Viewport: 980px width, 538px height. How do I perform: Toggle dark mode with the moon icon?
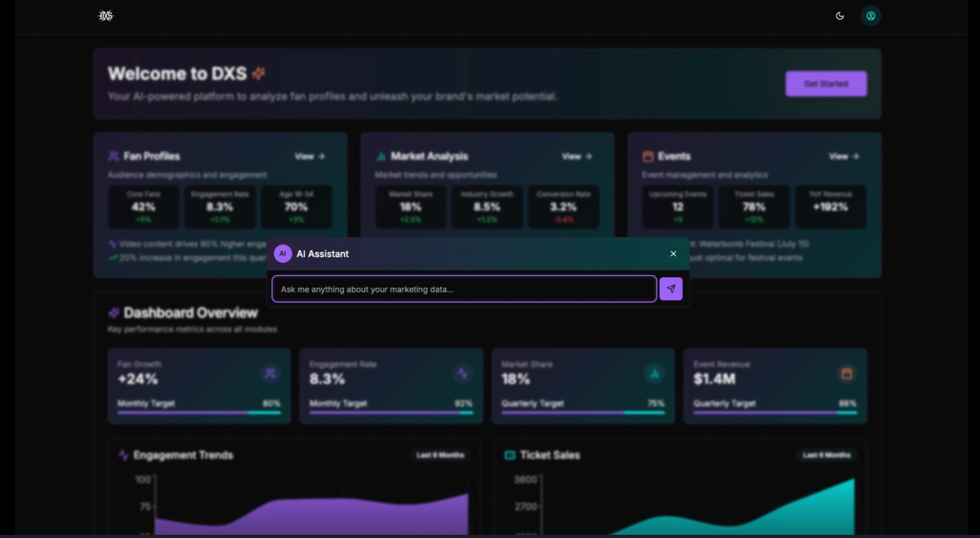click(840, 16)
